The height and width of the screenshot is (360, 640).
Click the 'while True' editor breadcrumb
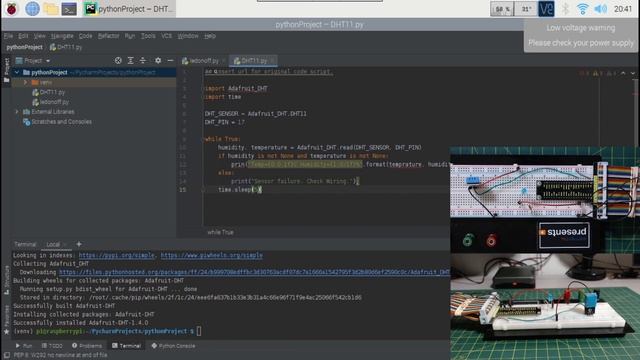pos(220,232)
